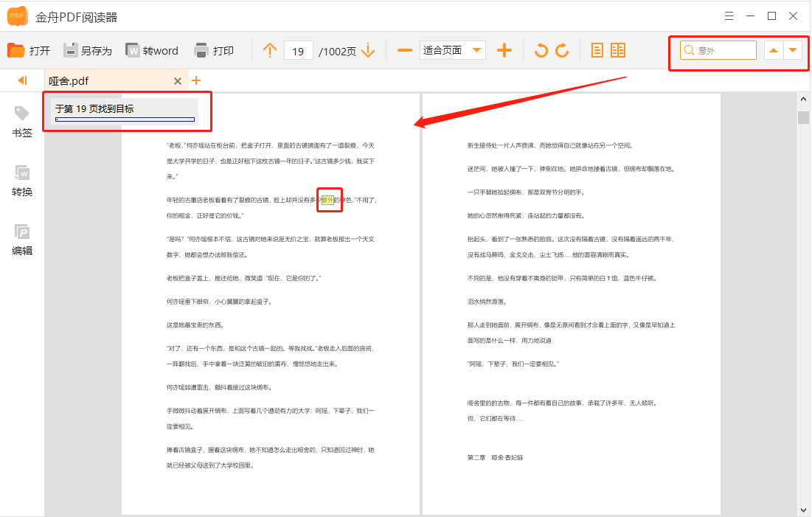The image size is (812, 517).
Task: Switch to double-page view layout
Action: click(x=618, y=50)
